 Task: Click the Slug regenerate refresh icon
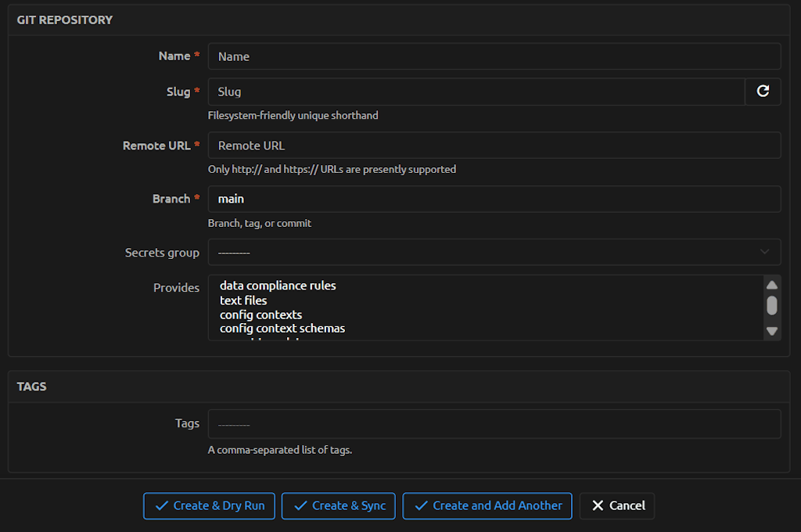(x=763, y=92)
